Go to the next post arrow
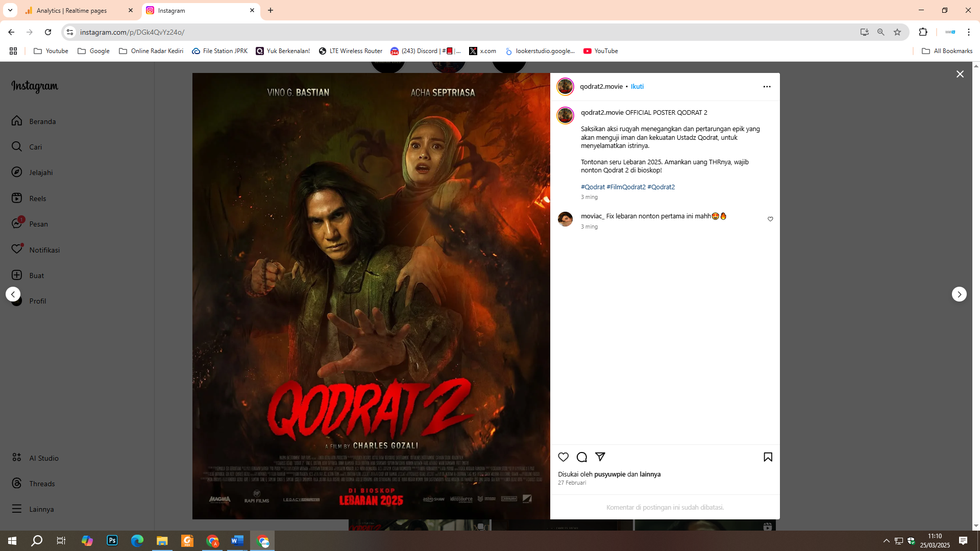 coord(959,294)
